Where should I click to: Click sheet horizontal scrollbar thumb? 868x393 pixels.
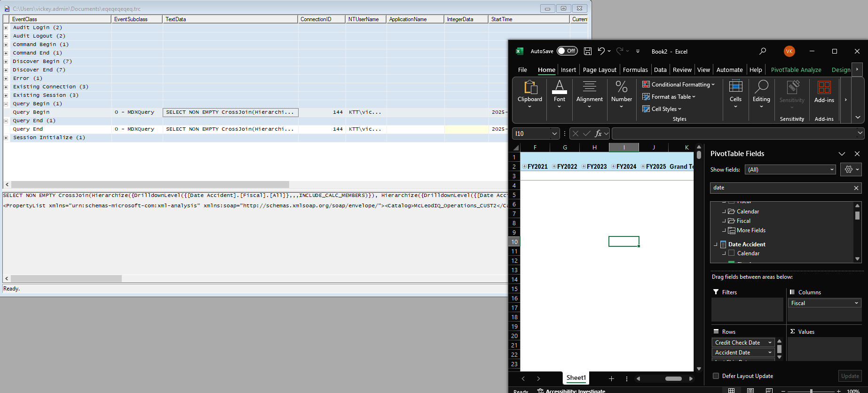click(x=673, y=378)
